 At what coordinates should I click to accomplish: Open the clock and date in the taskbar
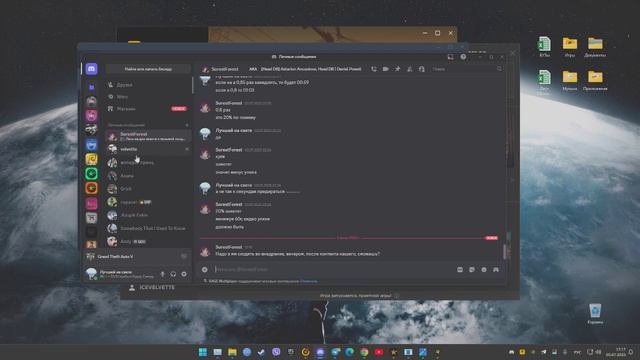(616, 352)
